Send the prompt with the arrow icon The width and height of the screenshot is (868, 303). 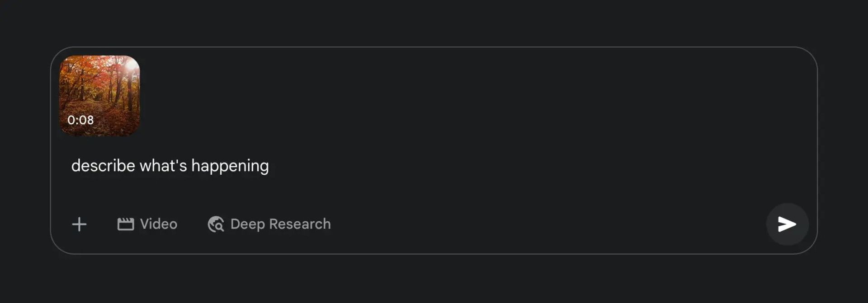tap(787, 224)
